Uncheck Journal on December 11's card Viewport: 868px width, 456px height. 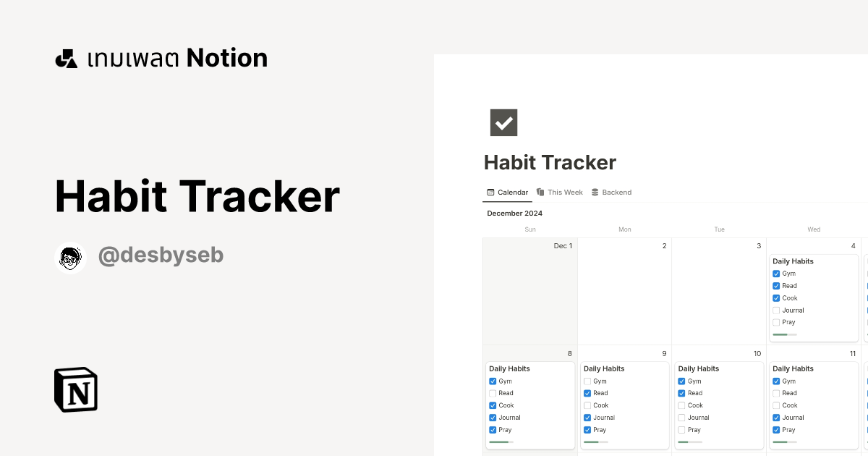pyautogui.click(x=776, y=418)
